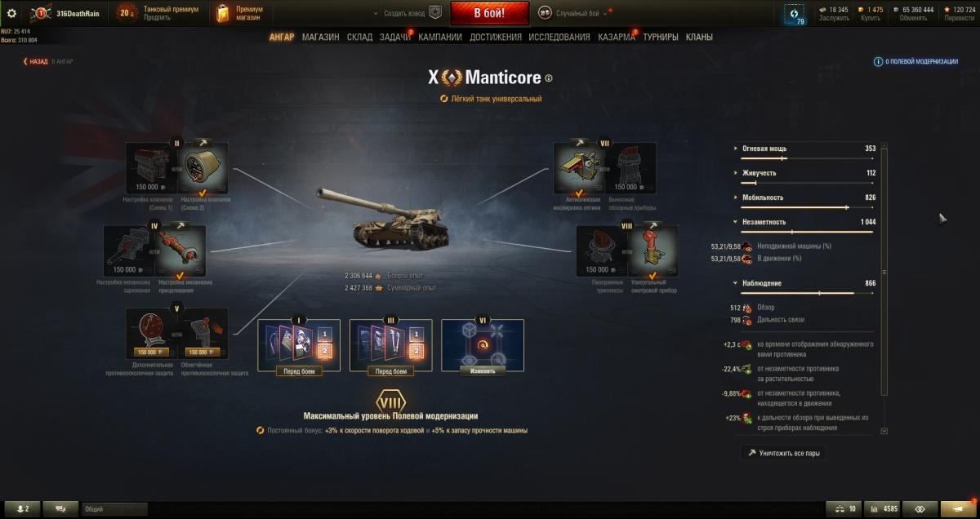This screenshot has height=519, width=980.
Task: Click the platoon creation shield icon
Action: (436, 13)
